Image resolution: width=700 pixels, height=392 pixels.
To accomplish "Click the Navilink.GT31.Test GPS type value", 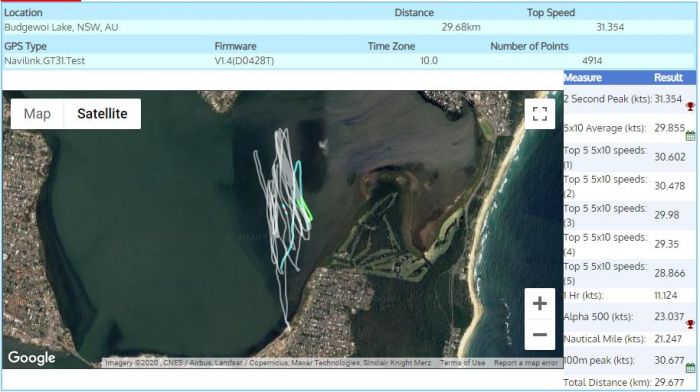I will point(45,61).
